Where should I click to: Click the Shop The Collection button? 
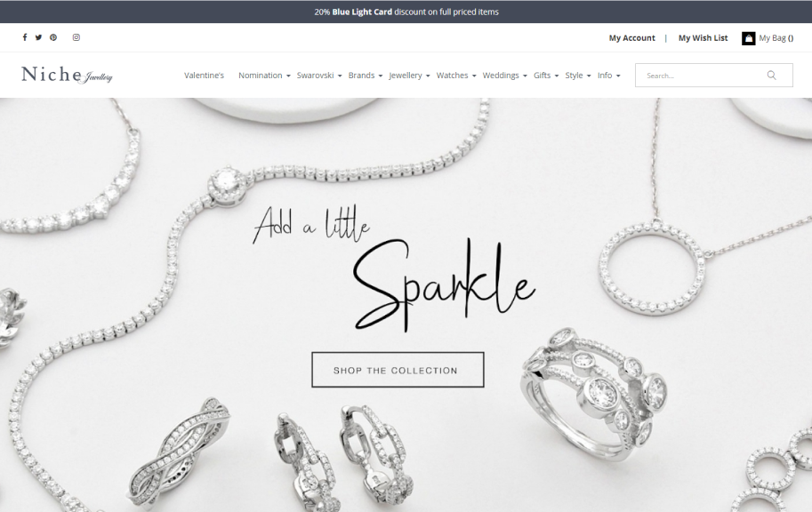click(x=398, y=370)
